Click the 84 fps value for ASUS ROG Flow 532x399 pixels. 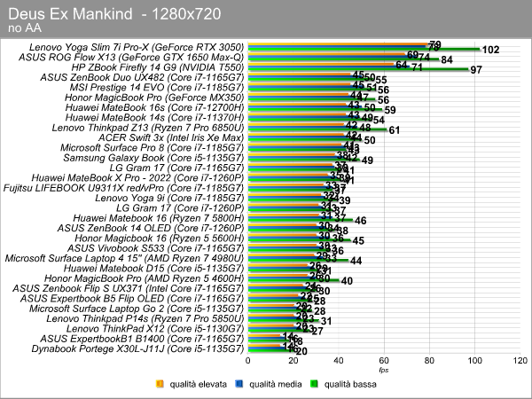(x=447, y=60)
